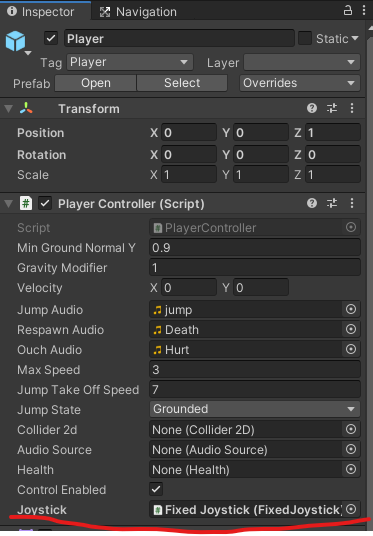Collapse the Player Controller component foldout
This screenshot has height=536, width=373.
coord(9,204)
